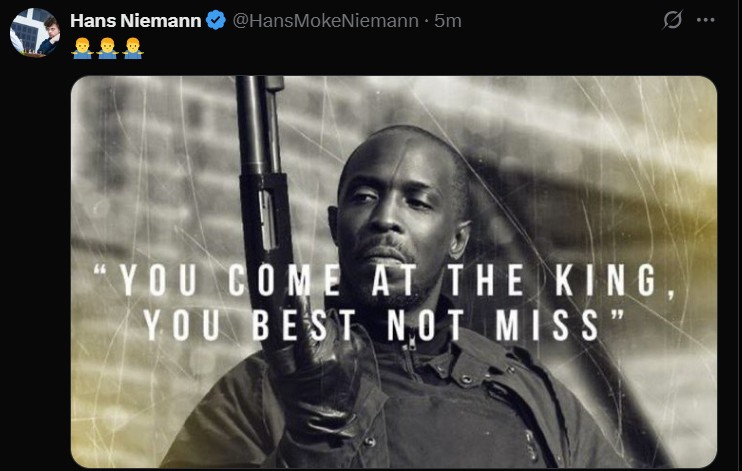Open the display name "Hans Niemann"
The width and height of the screenshot is (742, 471).
click(136, 21)
